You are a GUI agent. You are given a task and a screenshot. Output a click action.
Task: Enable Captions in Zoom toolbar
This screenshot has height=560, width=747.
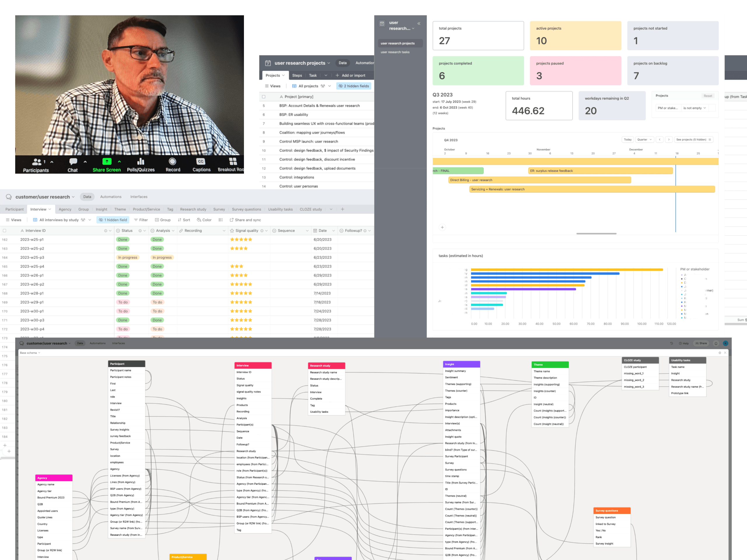201,165
